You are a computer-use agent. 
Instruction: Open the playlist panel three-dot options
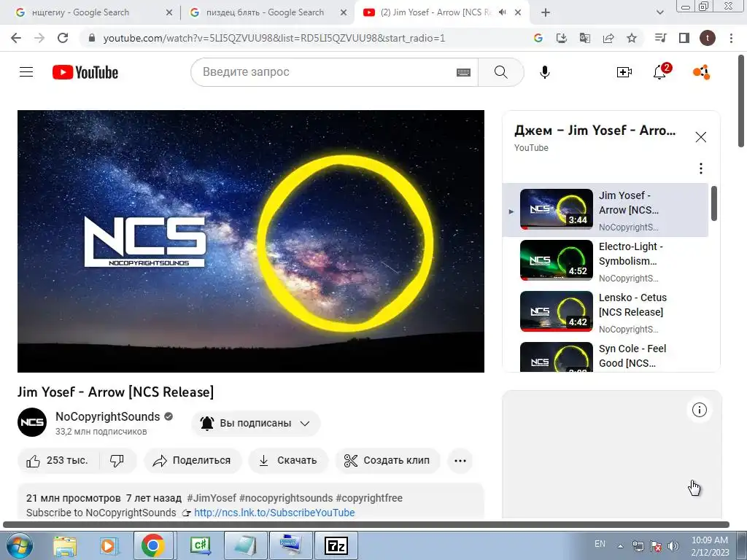coord(701,168)
